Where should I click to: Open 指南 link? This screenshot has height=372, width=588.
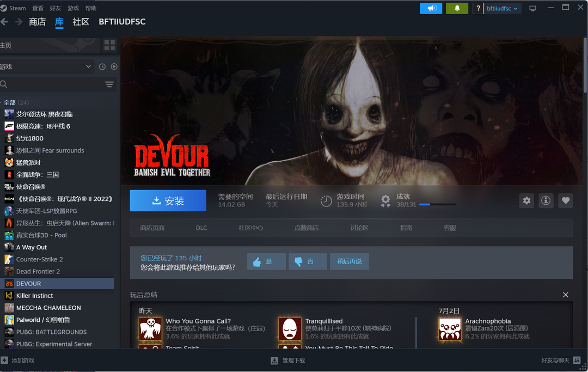coord(406,228)
